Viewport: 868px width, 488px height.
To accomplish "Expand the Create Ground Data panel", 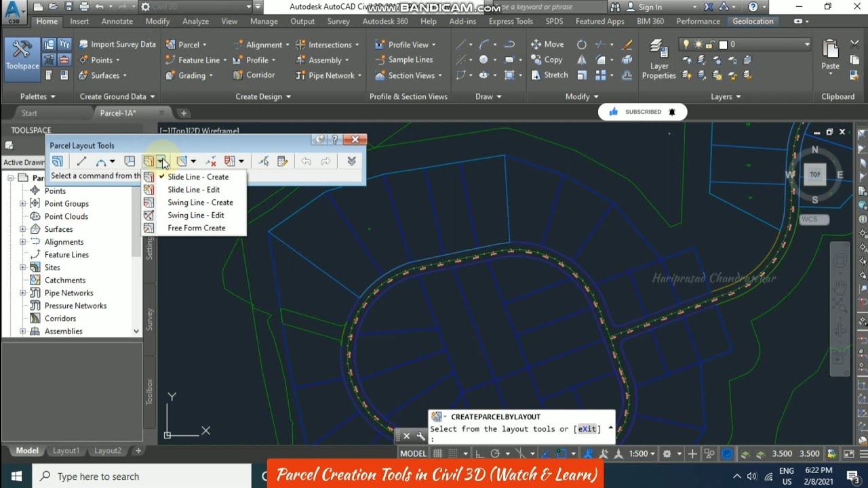I will pos(117,96).
